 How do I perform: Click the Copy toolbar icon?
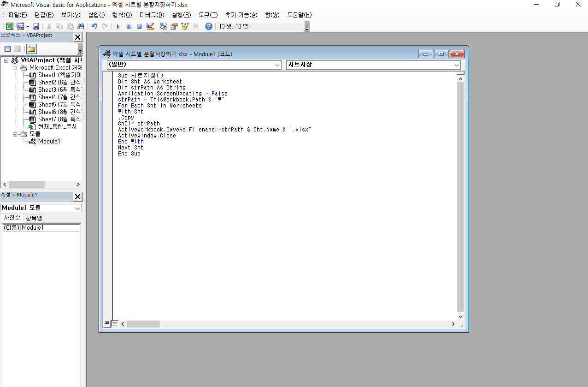pos(59,26)
